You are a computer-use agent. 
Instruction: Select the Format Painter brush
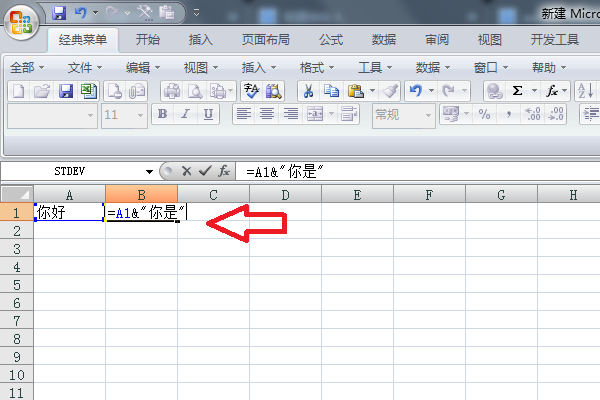tap(390, 91)
